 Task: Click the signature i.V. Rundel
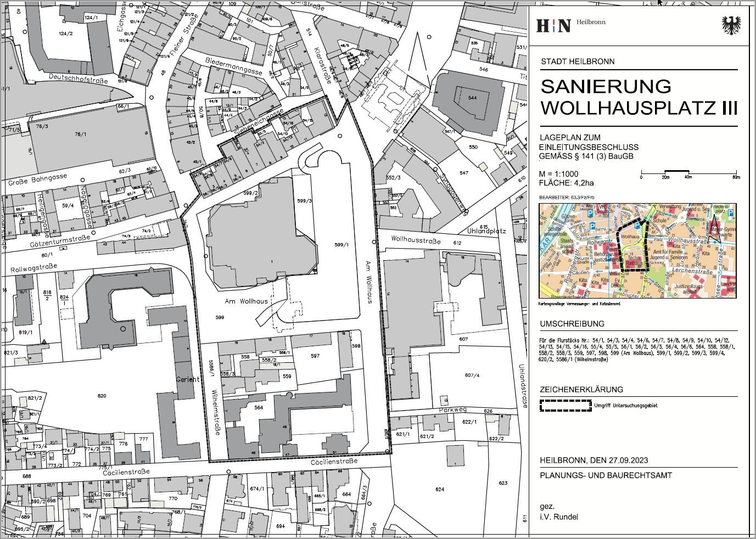point(559,517)
